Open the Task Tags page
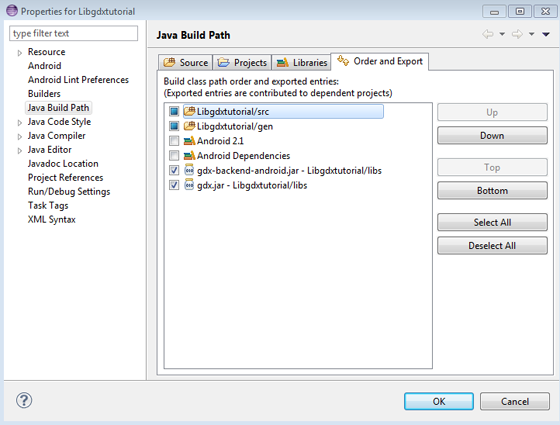 pos(48,205)
